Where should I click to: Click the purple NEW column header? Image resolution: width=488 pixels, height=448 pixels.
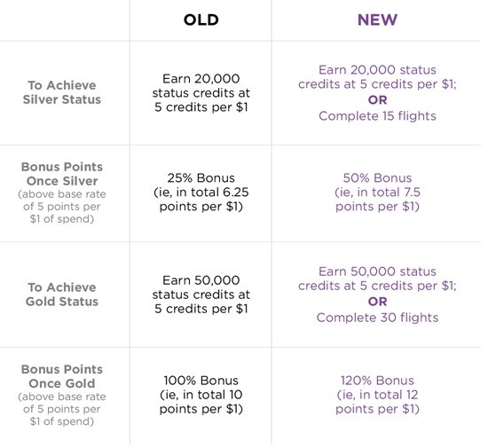(377, 20)
